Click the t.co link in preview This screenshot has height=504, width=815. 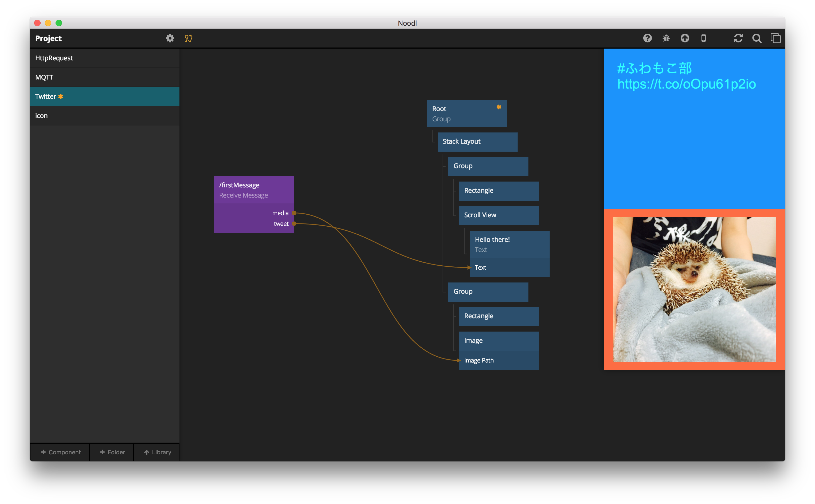686,84
